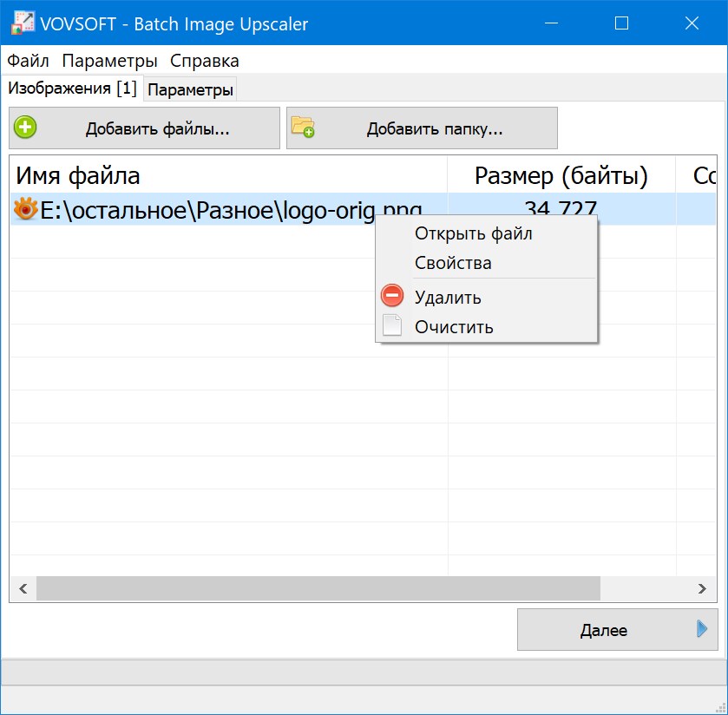Screen dimensions: 728x715
Task: Click the logo-orig.png file type icon
Action: pos(26,209)
